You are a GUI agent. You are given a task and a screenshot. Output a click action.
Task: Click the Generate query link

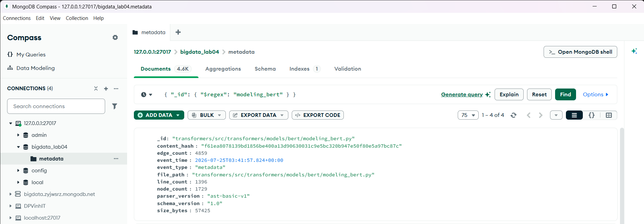click(x=466, y=95)
